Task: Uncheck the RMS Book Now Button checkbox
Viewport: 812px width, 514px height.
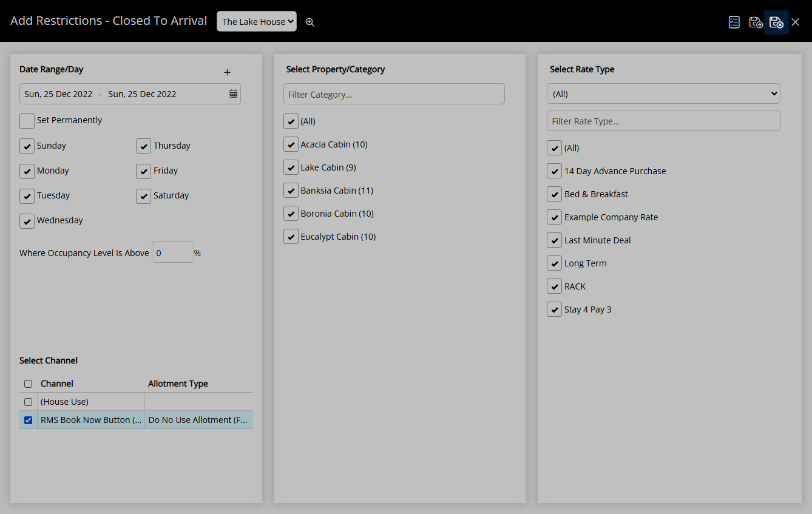Action: tap(28, 420)
